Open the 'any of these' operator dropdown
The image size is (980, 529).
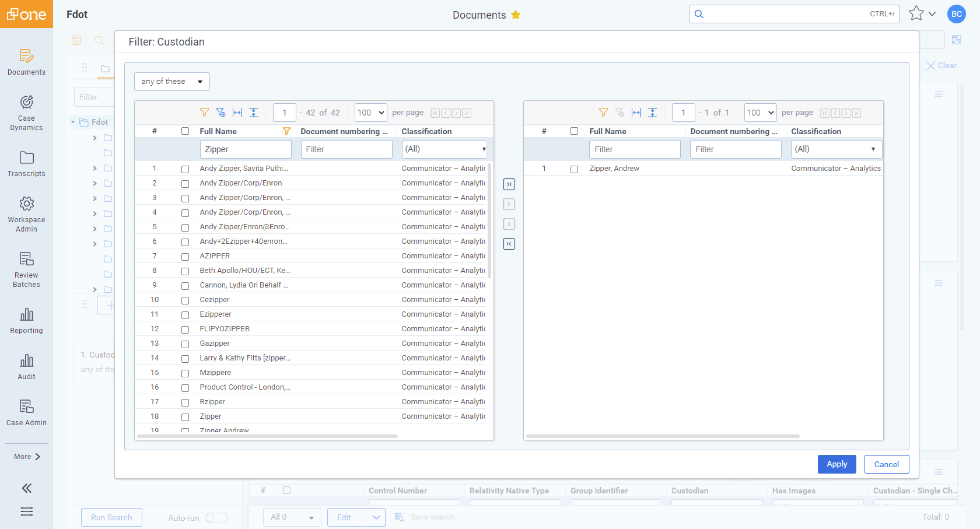coord(171,82)
